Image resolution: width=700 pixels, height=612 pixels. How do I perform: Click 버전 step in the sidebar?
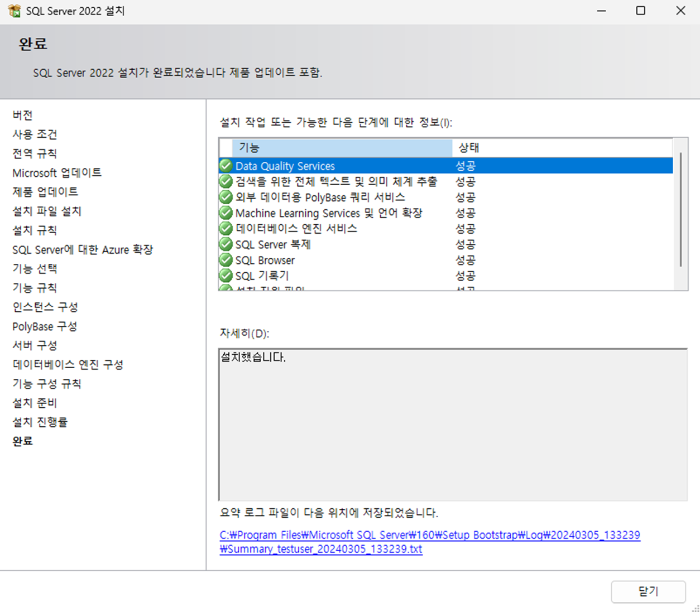click(23, 115)
